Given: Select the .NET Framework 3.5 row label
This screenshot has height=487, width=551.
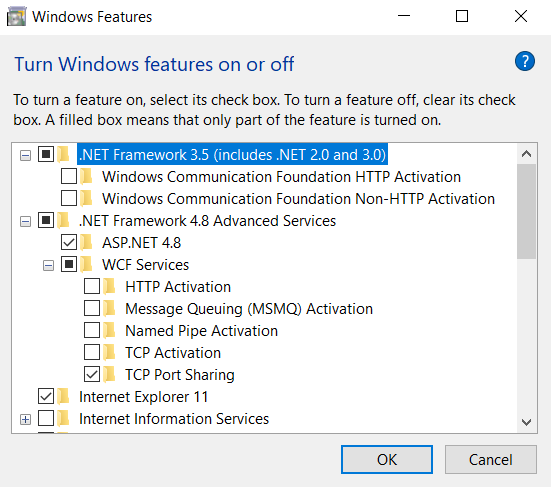Looking at the screenshot, I should pos(232,154).
